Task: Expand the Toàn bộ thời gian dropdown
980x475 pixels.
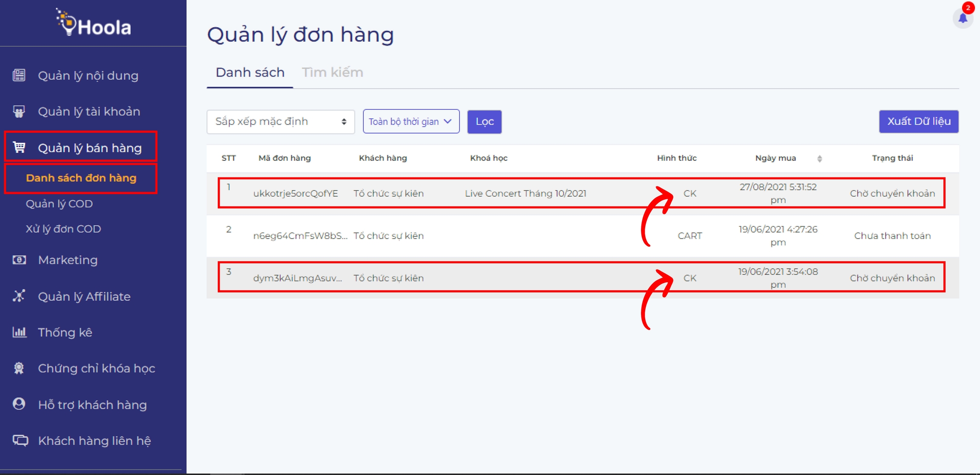Action: (x=411, y=122)
